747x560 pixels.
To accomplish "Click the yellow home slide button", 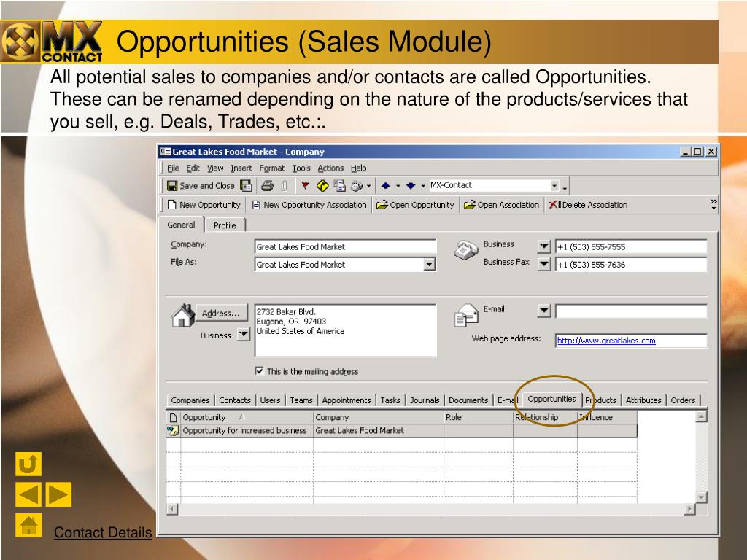I will coord(28,525).
